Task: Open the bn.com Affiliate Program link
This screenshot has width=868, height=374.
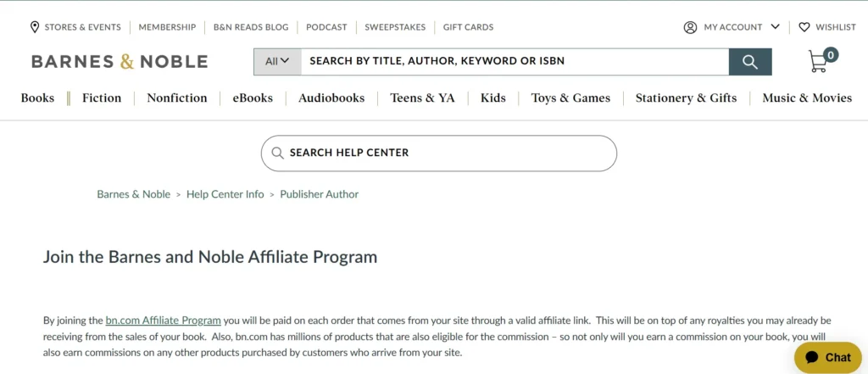Action: point(163,321)
